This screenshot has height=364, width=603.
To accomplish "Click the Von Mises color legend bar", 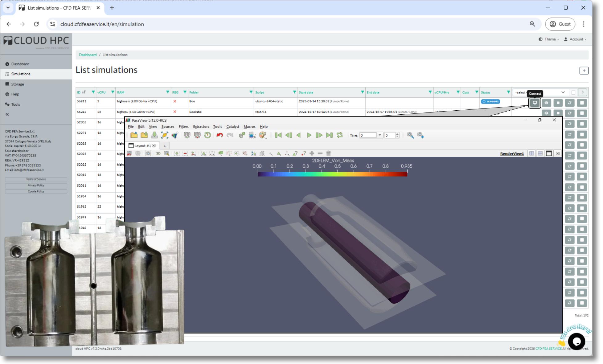I will point(332,174).
